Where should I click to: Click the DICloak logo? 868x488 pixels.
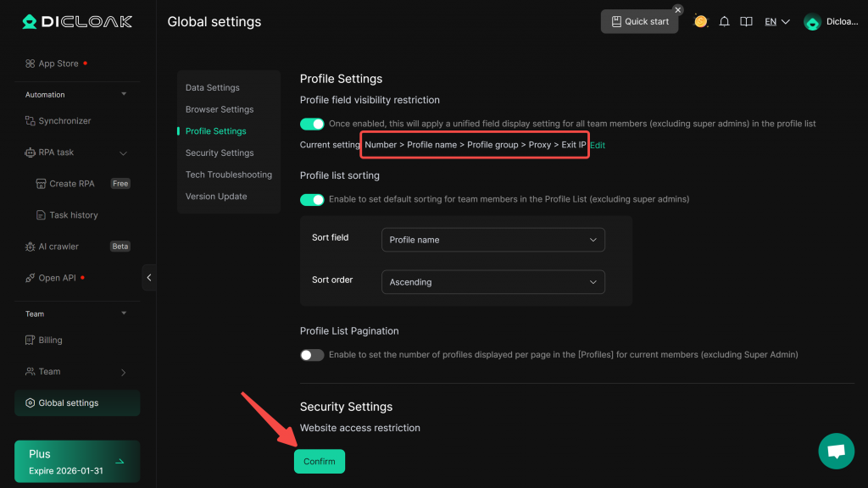click(77, 22)
